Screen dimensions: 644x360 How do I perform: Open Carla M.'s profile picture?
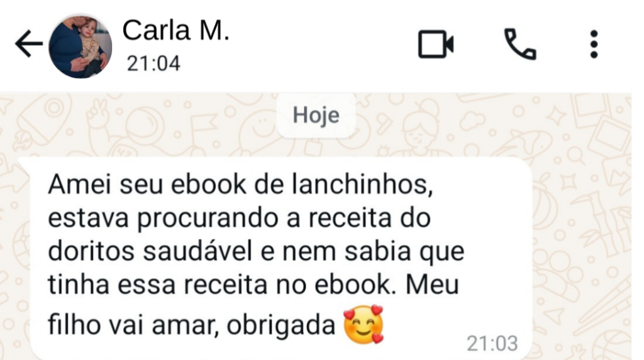(80, 46)
